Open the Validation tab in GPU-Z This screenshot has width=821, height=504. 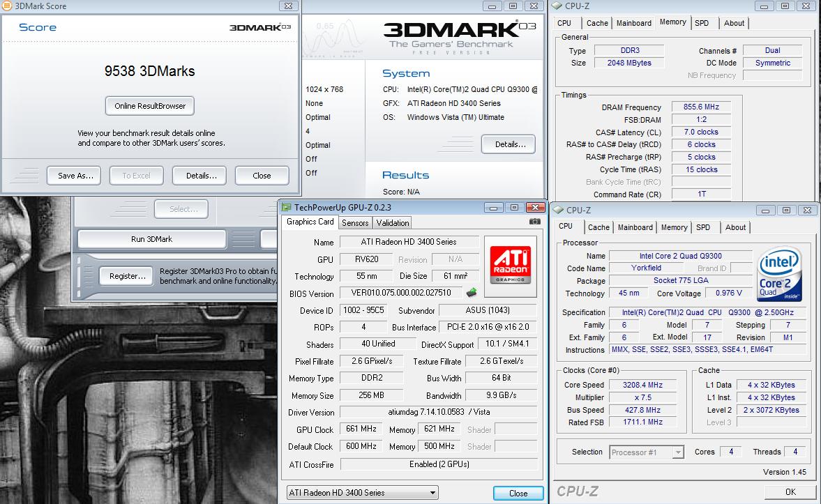click(x=392, y=223)
